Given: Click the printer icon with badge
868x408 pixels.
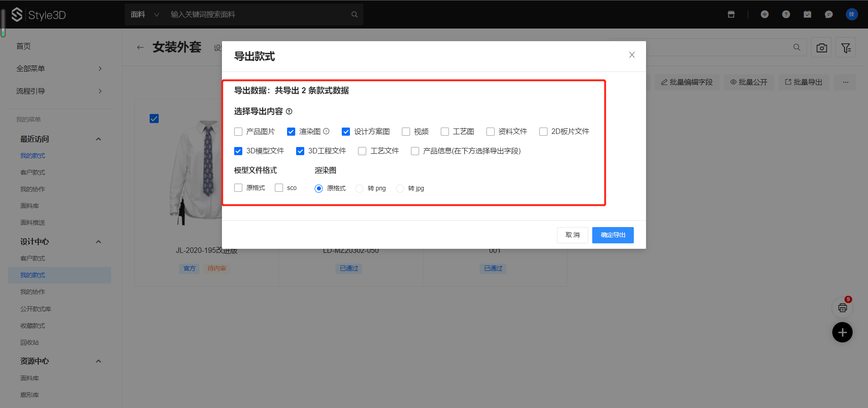Looking at the screenshot, I should [x=842, y=308].
